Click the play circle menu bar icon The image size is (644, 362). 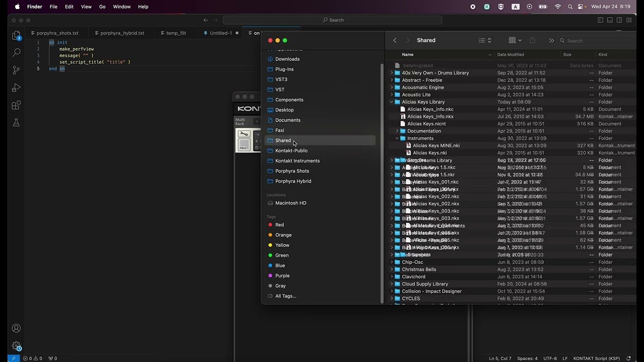point(529,7)
